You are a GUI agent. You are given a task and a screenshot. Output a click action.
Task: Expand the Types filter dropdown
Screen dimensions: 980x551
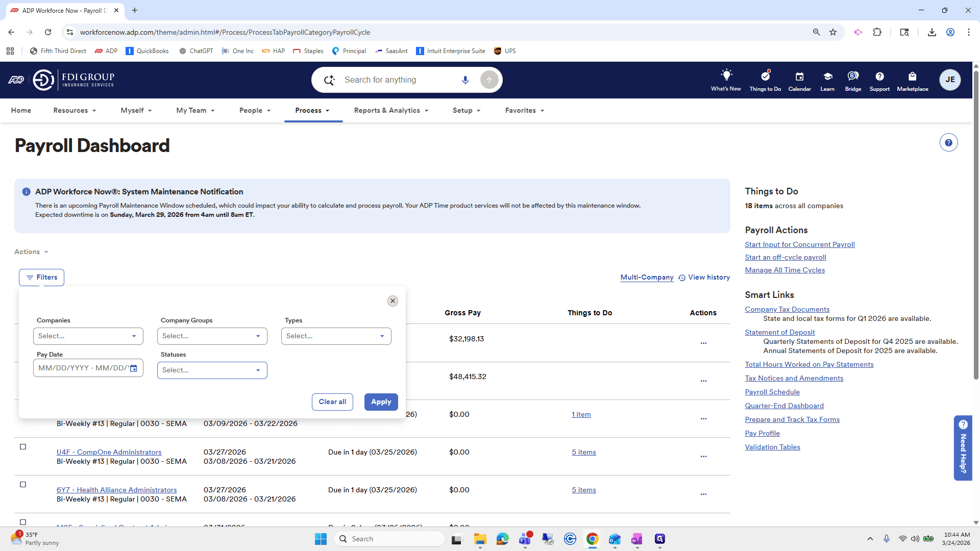336,336
